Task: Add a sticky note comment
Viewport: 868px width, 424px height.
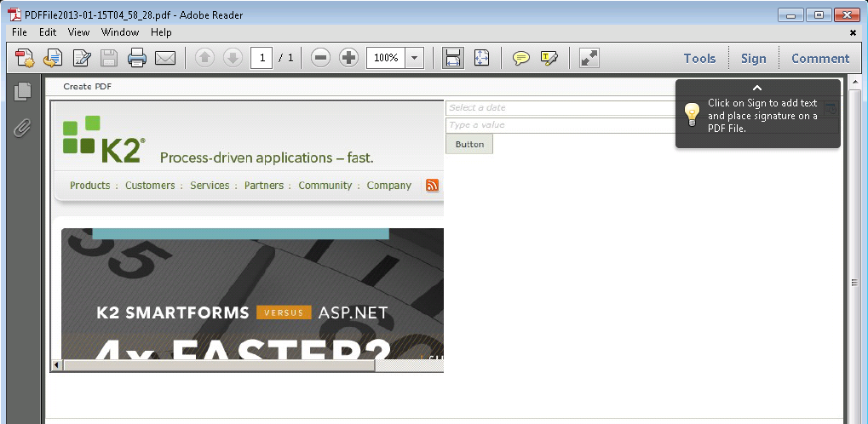Action: click(x=521, y=58)
